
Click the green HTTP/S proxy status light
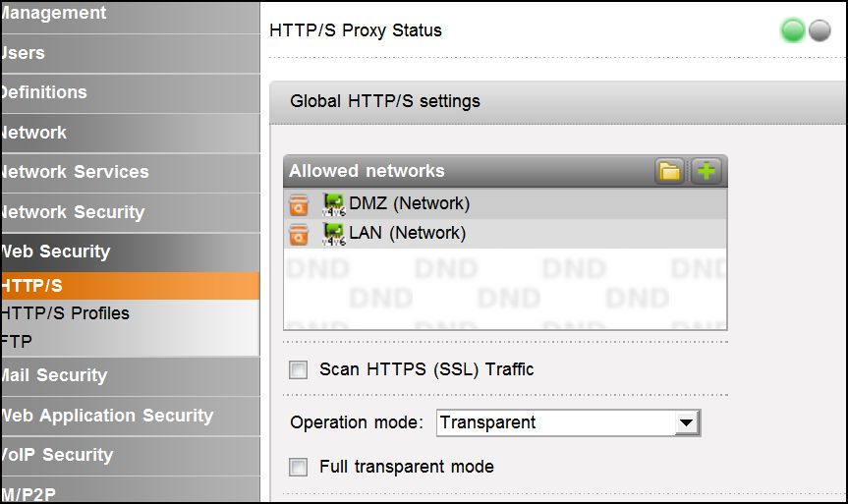point(793,31)
